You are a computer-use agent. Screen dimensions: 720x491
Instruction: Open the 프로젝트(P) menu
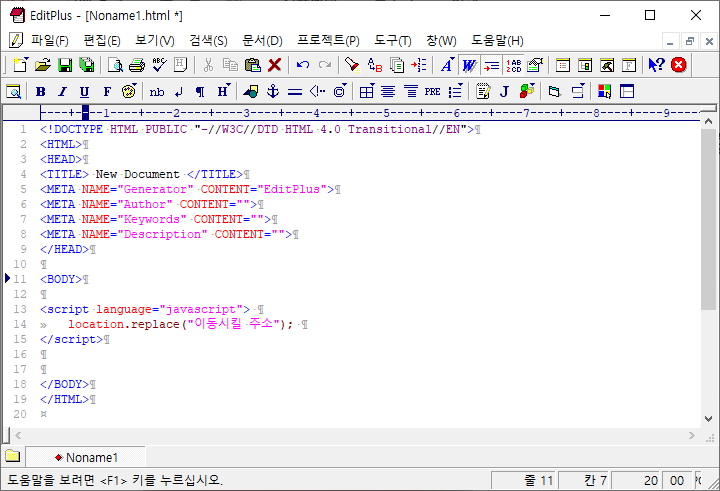pos(328,41)
